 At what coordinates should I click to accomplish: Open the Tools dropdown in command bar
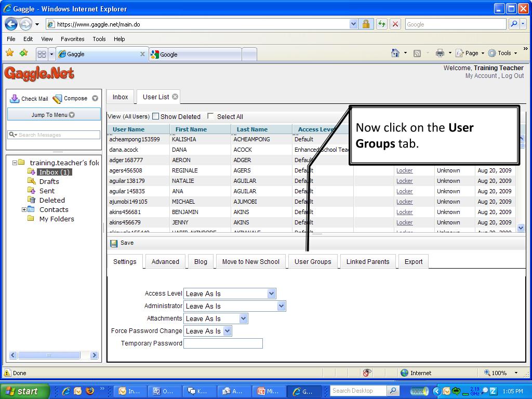pyautogui.click(x=502, y=53)
